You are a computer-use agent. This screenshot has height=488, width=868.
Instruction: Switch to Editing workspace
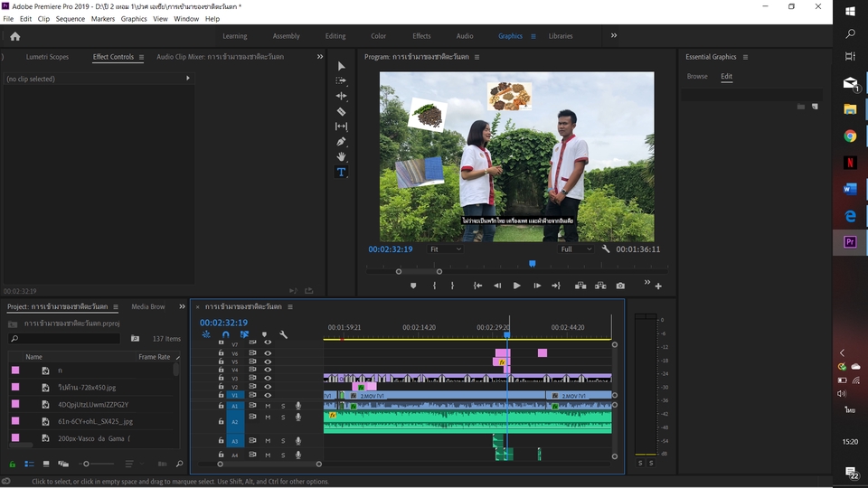(335, 36)
